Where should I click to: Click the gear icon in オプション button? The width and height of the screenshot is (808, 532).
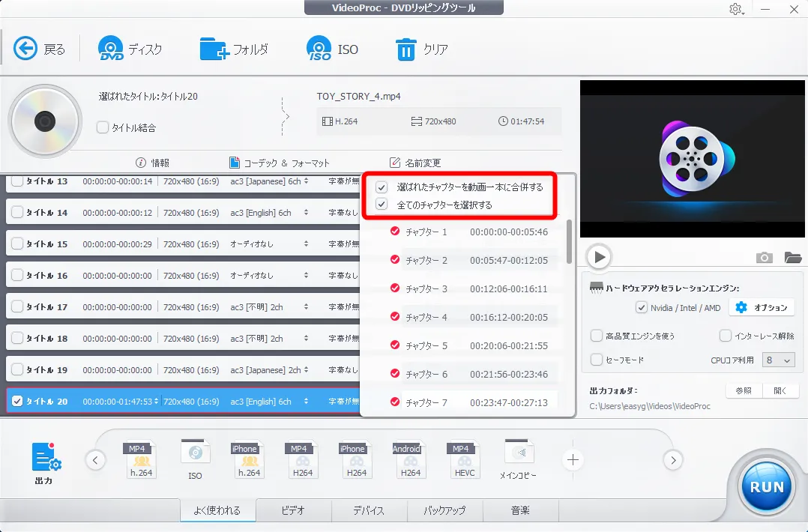pos(741,307)
